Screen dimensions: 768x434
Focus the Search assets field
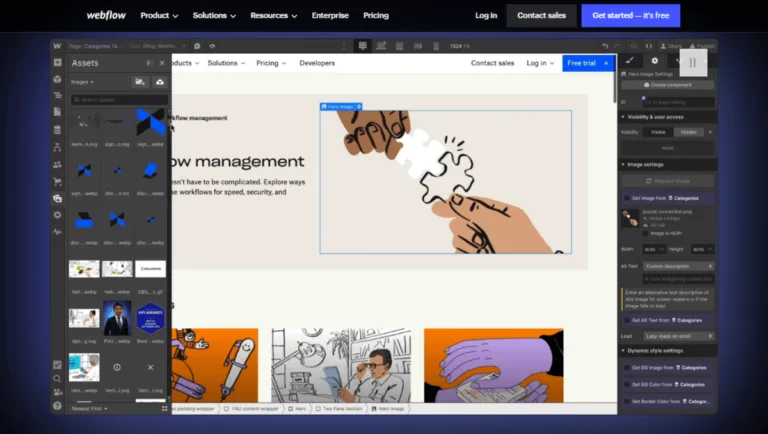[120, 100]
